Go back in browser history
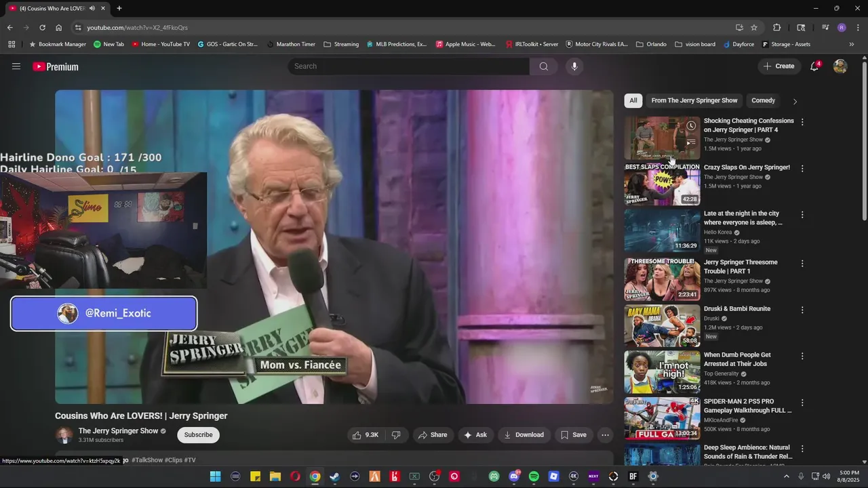The height and width of the screenshot is (488, 868). pyautogui.click(x=9, y=28)
